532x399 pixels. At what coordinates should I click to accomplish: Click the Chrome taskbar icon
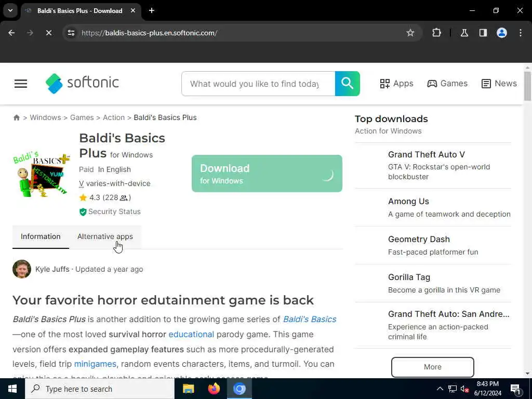point(239,389)
